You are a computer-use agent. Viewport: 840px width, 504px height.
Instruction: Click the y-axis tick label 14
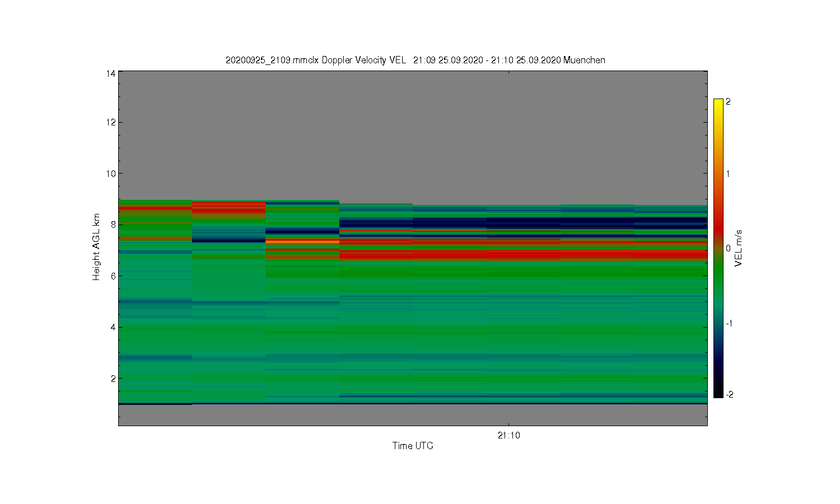point(111,73)
